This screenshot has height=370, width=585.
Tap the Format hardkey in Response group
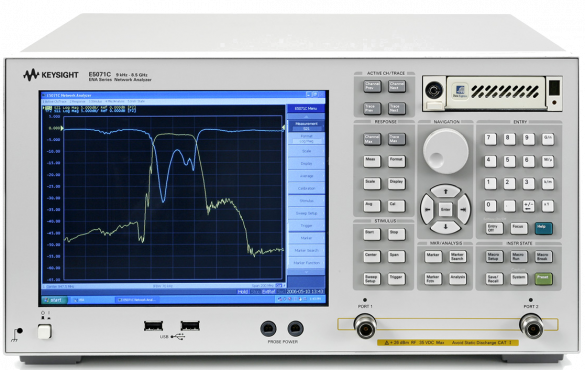coord(396,162)
